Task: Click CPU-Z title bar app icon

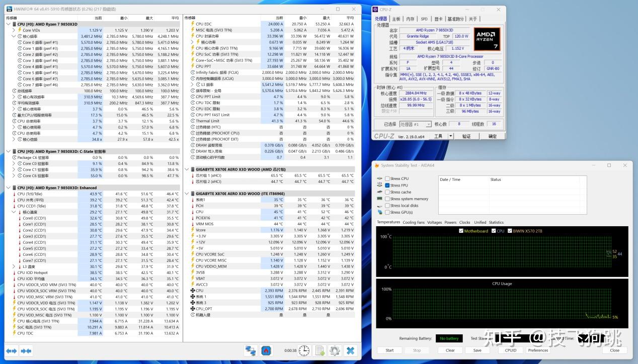Action: 375,10
